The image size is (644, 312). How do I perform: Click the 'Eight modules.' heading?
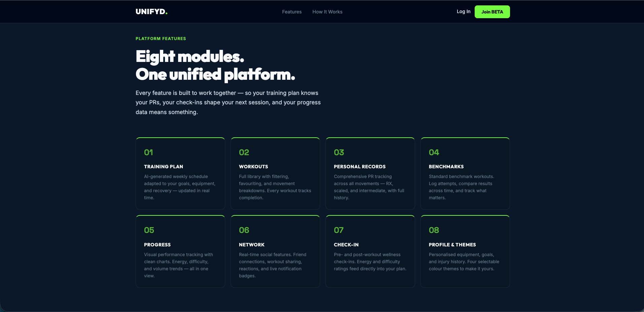[x=190, y=57]
